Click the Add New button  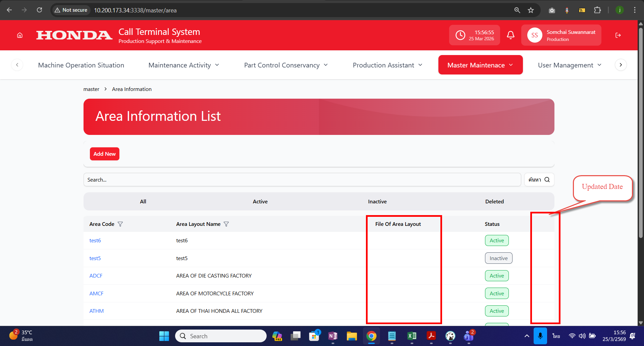104,154
